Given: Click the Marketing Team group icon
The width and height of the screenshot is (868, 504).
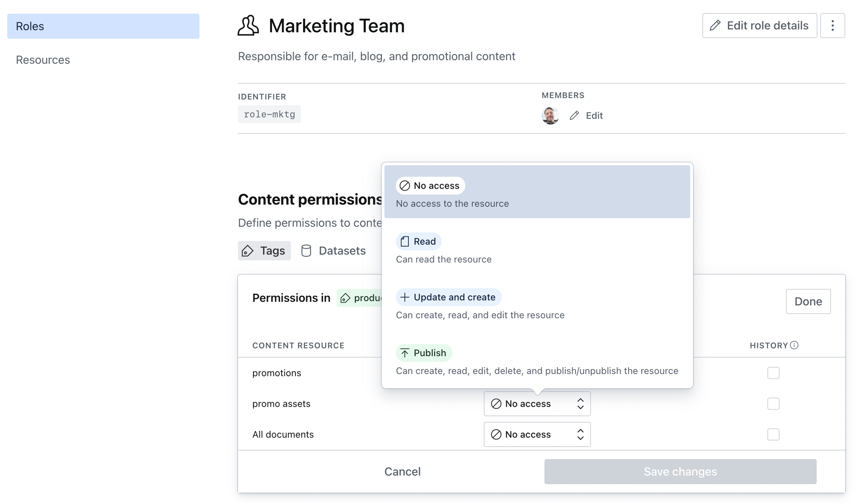Looking at the screenshot, I should coord(248,26).
